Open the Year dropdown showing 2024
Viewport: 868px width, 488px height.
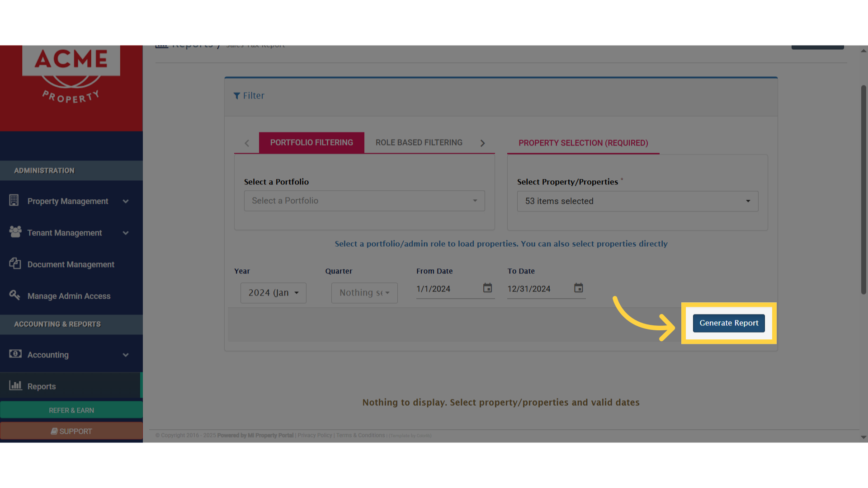click(x=274, y=293)
